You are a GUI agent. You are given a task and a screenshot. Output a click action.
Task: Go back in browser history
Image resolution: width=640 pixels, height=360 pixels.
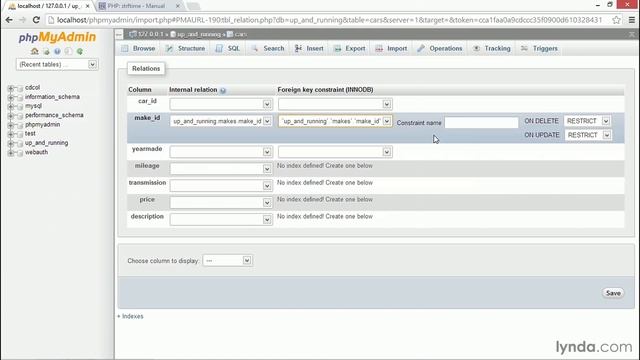coord(9,20)
